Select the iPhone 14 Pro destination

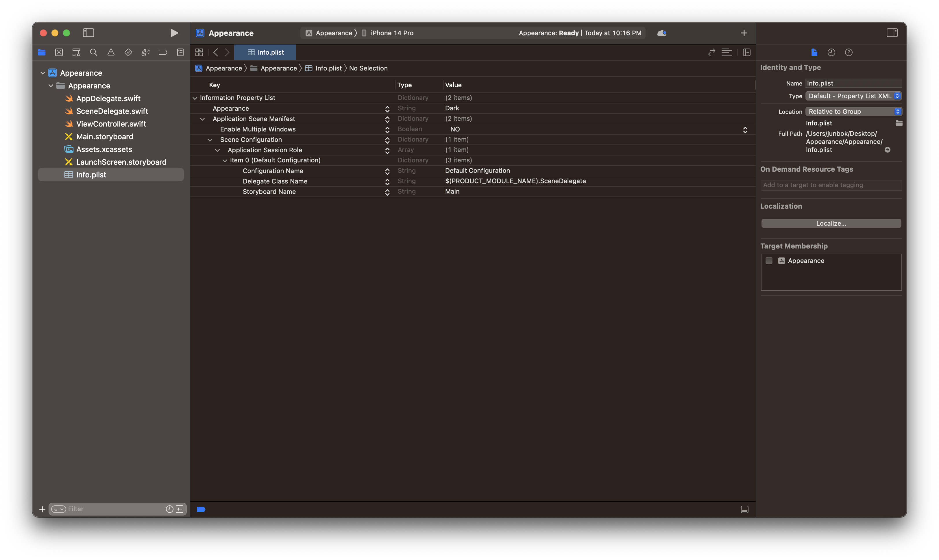391,33
